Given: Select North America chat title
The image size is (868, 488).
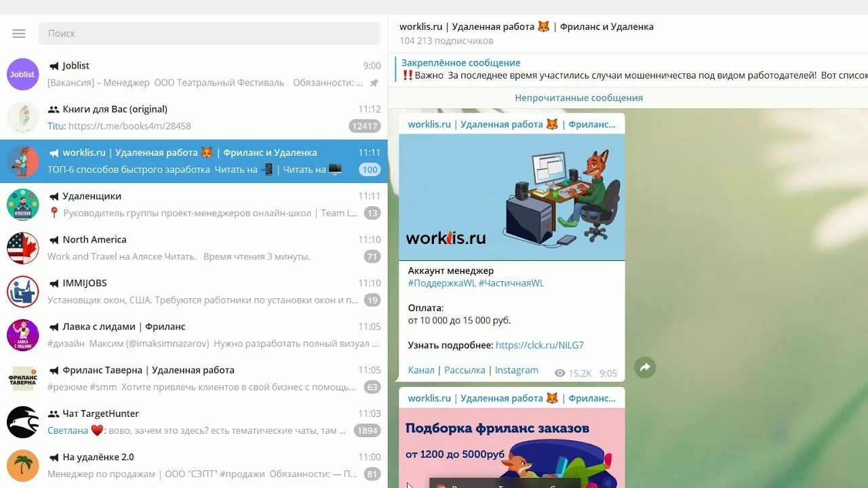Looking at the screenshot, I should click(94, 239).
